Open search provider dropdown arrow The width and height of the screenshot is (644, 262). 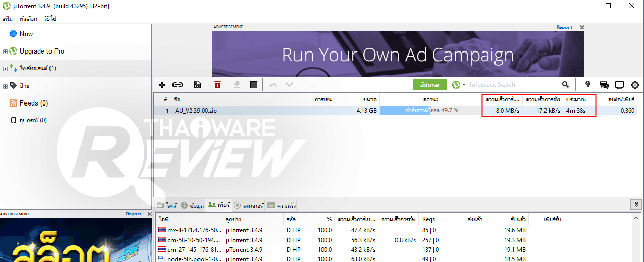pyautogui.click(x=464, y=85)
